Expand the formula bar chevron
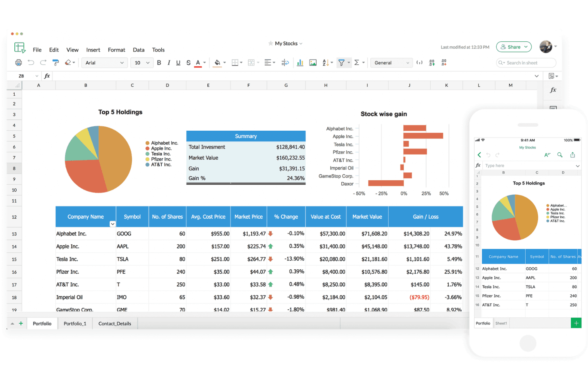 click(x=536, y=76)
